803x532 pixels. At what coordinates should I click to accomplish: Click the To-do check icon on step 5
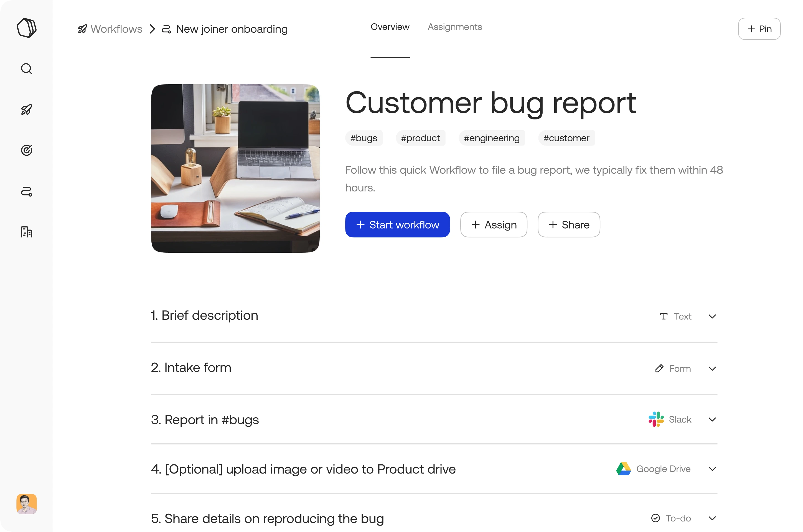[656, 518]
